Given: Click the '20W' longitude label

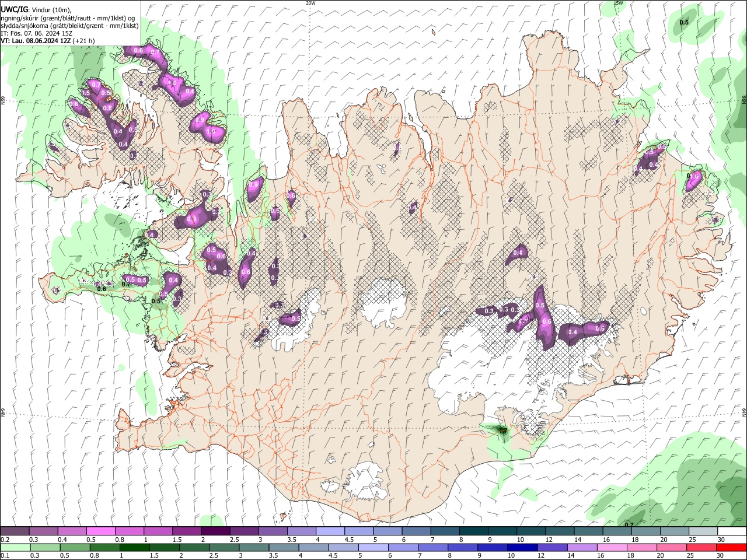Looking at the screenshot, I should pos(310,3).
